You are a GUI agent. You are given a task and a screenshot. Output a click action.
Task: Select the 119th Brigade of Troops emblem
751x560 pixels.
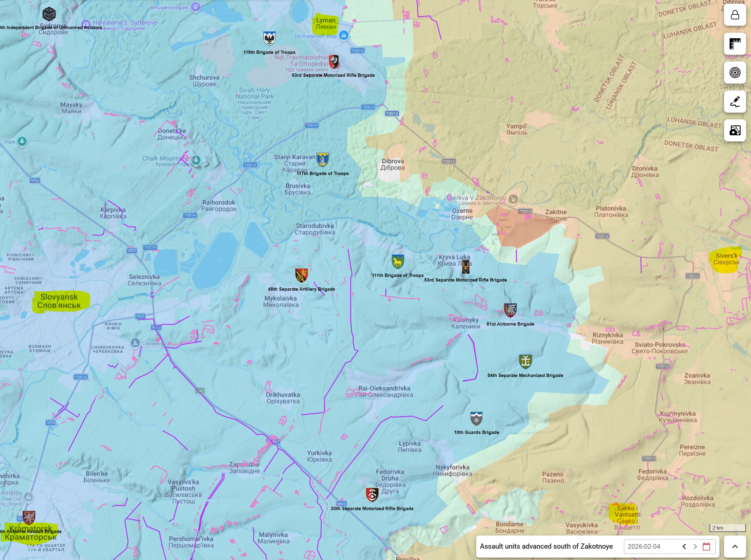[269, 39]
